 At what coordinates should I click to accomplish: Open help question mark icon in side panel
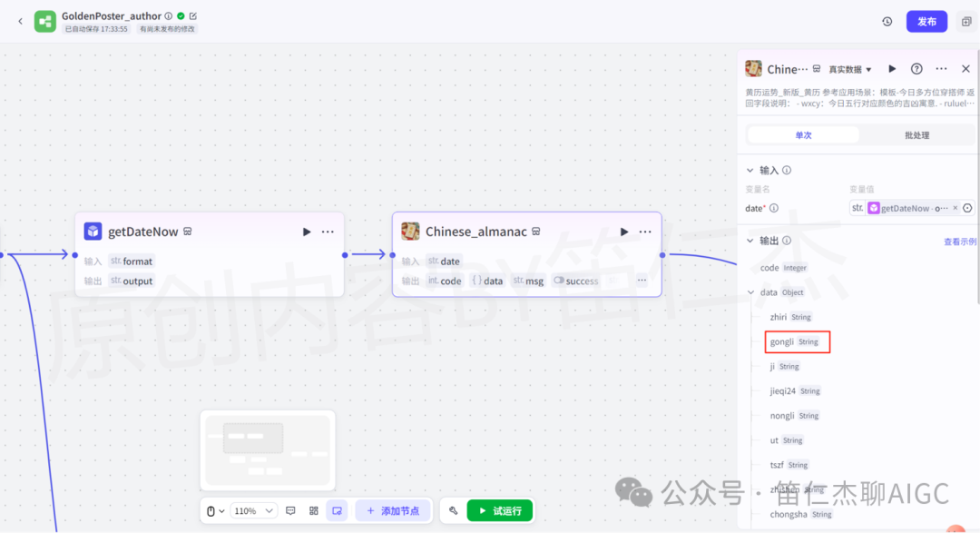point(916,69)
